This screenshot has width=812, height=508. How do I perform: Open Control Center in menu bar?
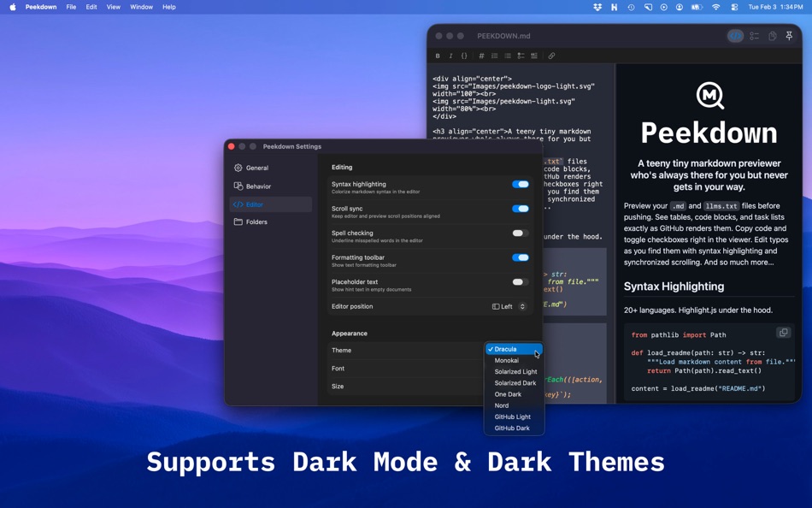click(x=734, y=7)
